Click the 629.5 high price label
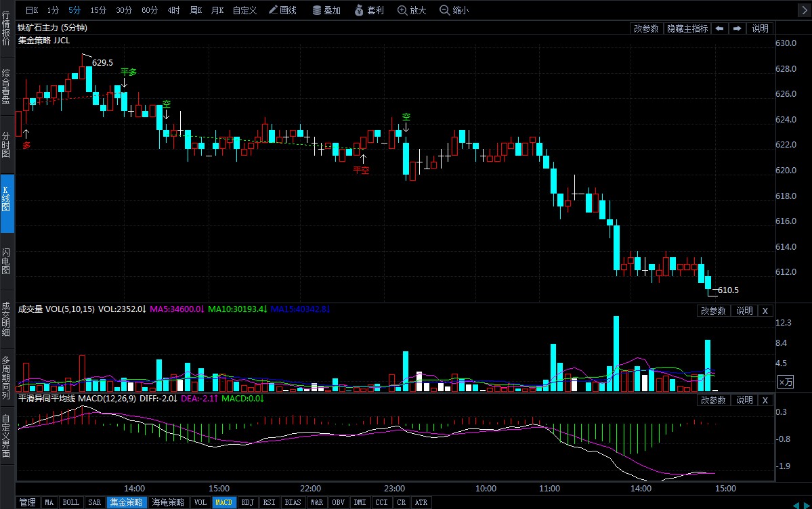Image resolution: width=812 pixels, height=509 pixels. tap(102, 63)
